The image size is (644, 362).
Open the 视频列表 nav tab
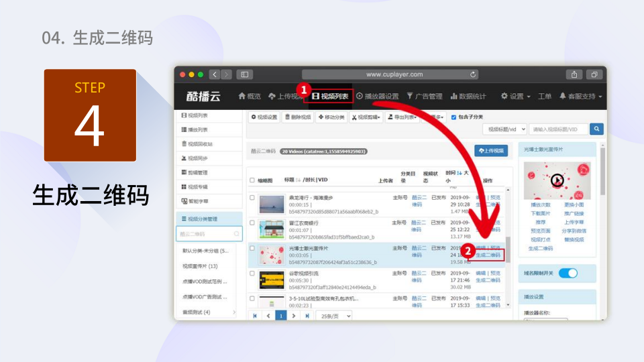330,96
